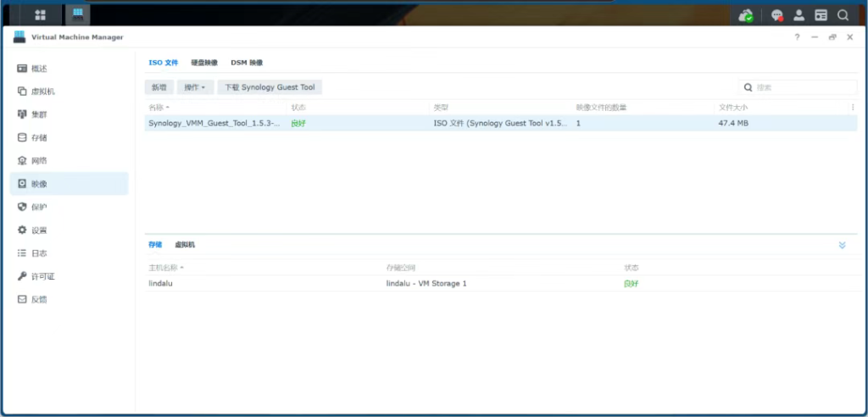868x417 pixels.
Task: Select the 存储 tab in details panel
Action: pyautogui.click(x=155, y=245)
